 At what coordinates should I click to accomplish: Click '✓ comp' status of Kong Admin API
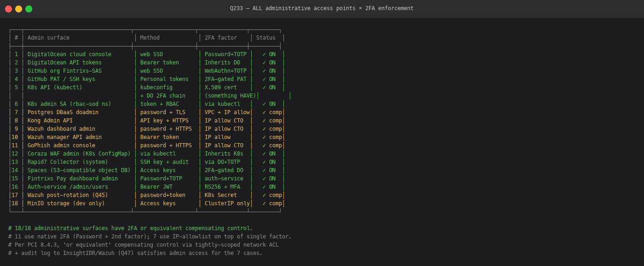click(x=272, y=121)
